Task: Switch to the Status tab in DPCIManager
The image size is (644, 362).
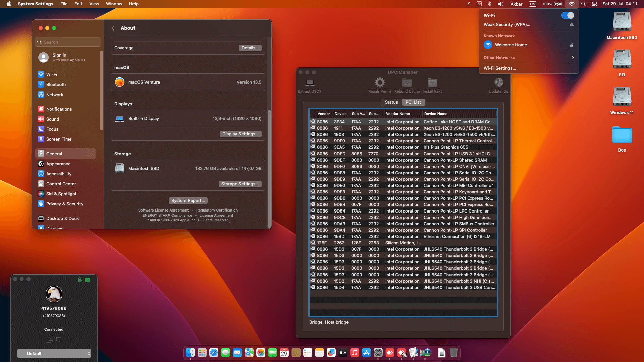Action: click(x=391, y=102)
